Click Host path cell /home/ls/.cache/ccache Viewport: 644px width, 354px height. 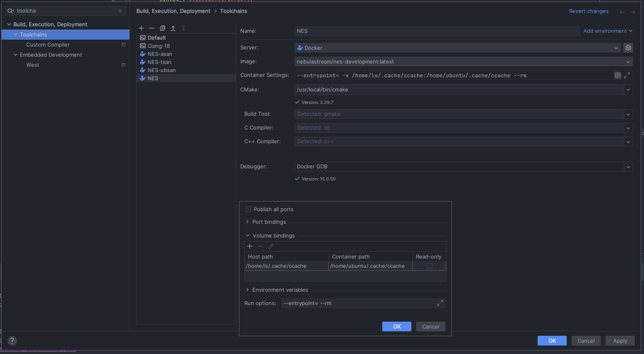click(286, 266)
